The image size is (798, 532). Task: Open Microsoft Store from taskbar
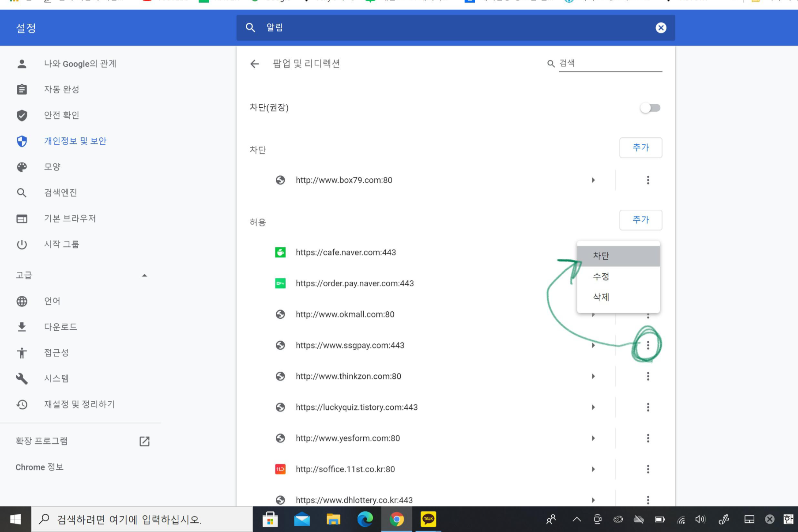pos(270,519)
